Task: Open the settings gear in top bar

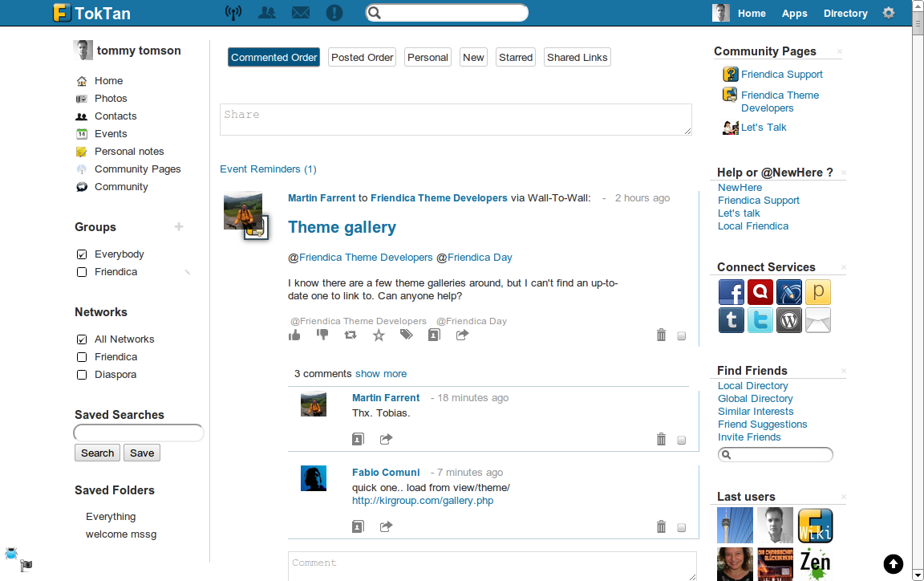Action: [x=889, y=12]
